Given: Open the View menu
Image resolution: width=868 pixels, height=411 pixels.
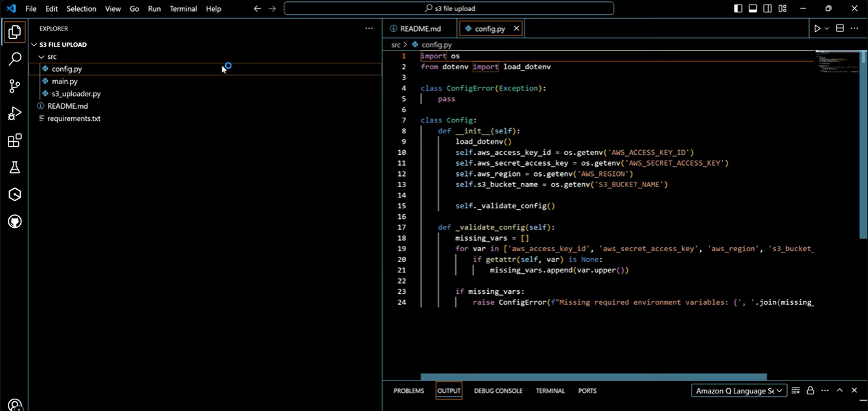Looking at the screenshot, I should pyautogui.click(x=113, y=8).
